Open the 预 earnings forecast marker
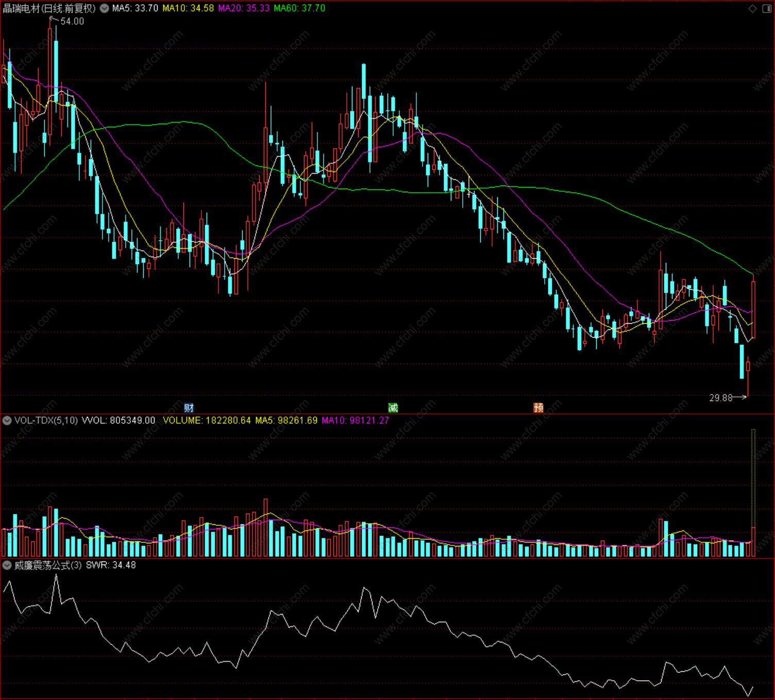This screenshot has height=700, width=775. click(x=538, y=408)
